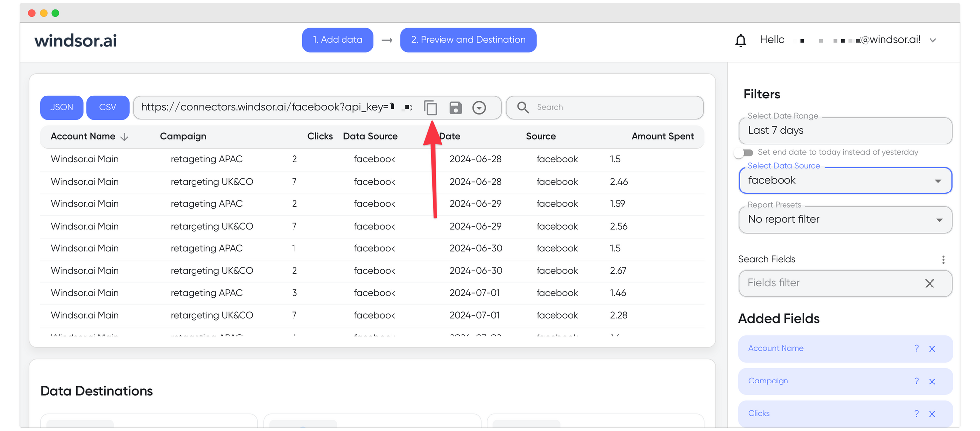Viewport: 980px width, 431px height.
Task: Click the Campaign column header
Action: coord(183,136)
